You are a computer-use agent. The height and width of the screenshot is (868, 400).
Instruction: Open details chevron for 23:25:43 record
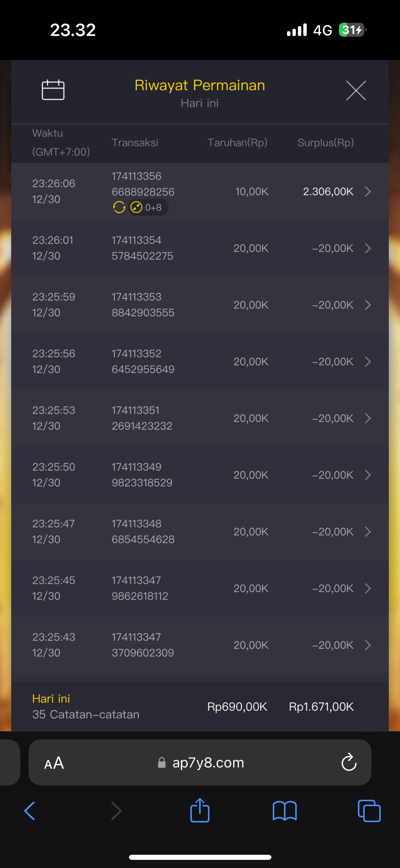(368, 645)
